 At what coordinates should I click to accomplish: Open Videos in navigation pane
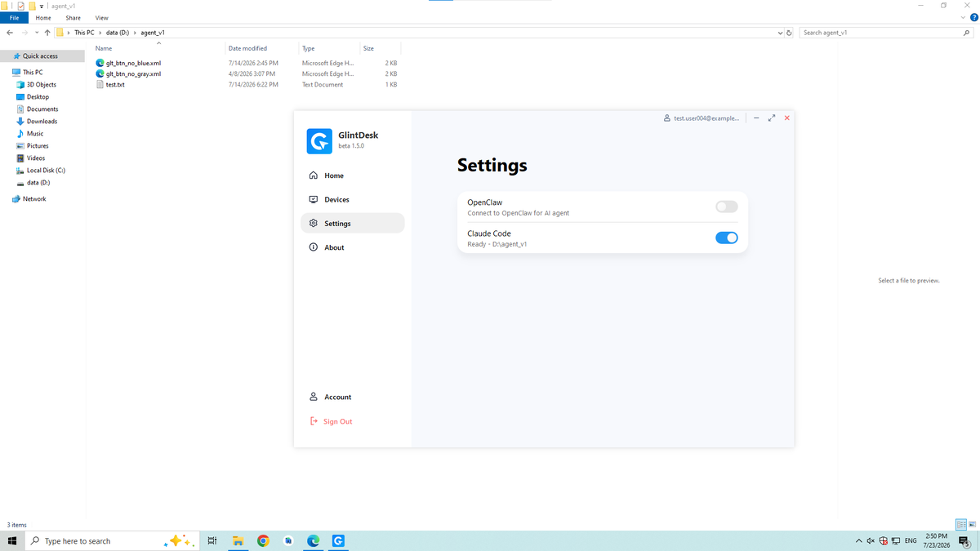[36, 158]
